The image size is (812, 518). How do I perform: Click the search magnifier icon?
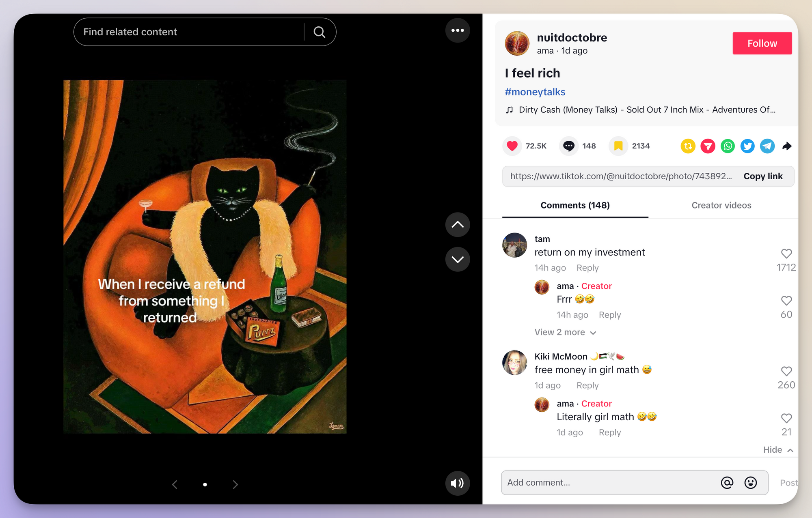(x=320, y=32)
